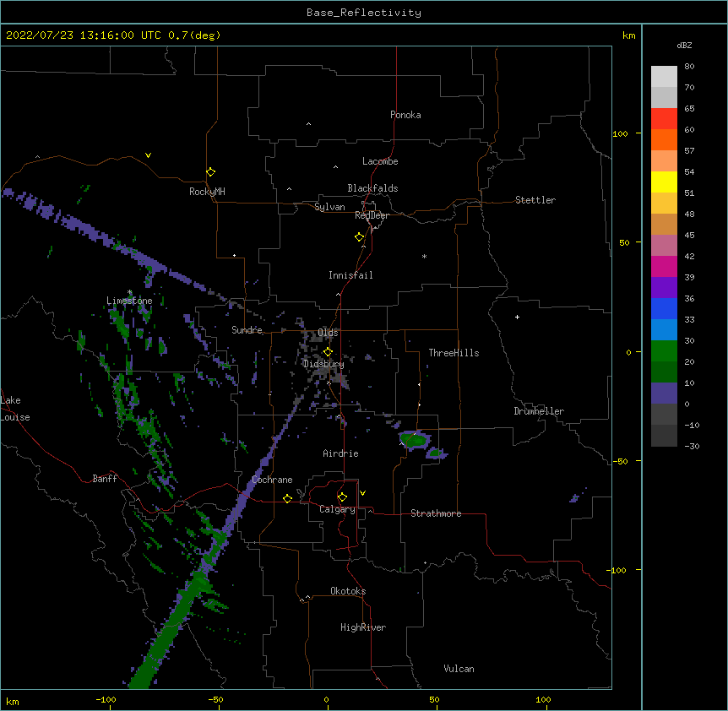Click the yellow diamond marker above Calgary
The image size is (728, 711).
[342, 497]
